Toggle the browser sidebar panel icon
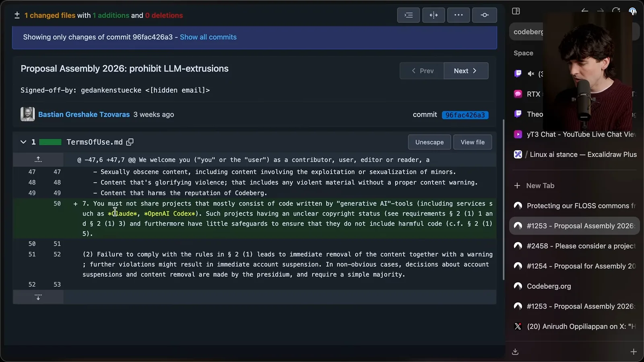The image size is (644, 362). point(516,11)
